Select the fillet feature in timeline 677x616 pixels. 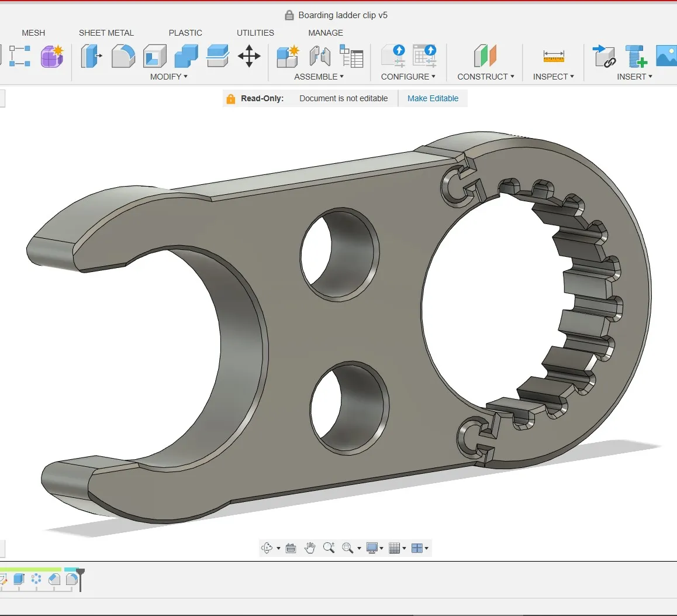(x=72, y=579)
